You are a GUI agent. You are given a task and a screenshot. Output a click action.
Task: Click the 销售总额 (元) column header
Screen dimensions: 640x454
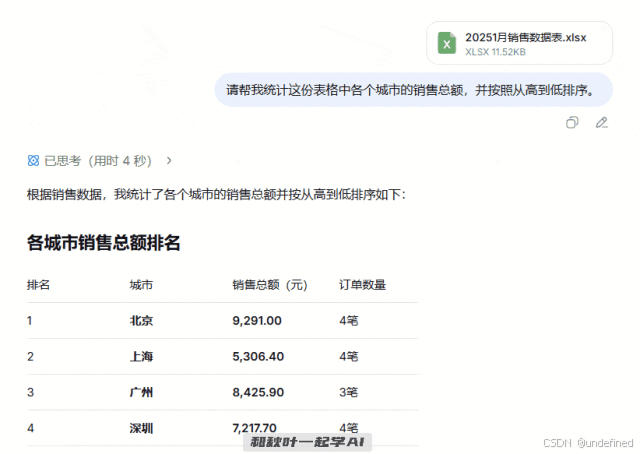270,285
